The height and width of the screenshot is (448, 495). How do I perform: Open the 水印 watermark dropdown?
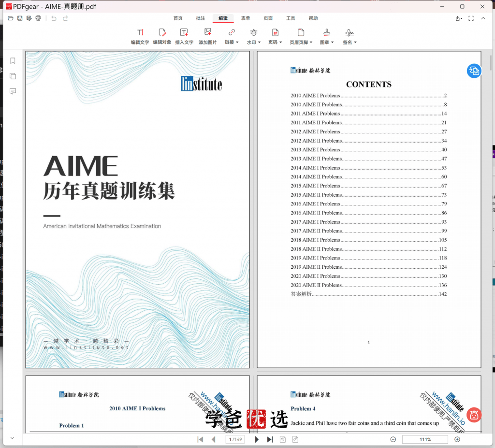click(254, 36)
